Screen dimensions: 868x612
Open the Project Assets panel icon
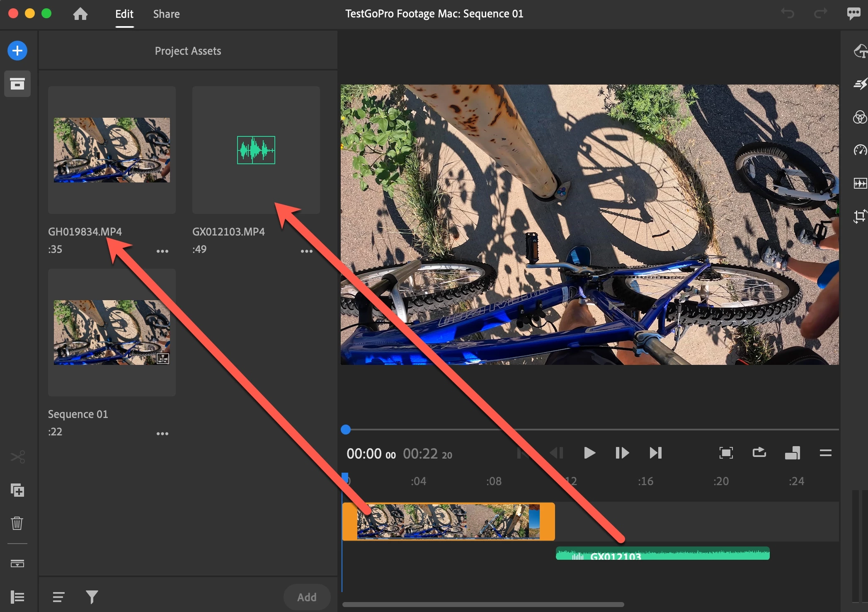click(x=17, y=84)
